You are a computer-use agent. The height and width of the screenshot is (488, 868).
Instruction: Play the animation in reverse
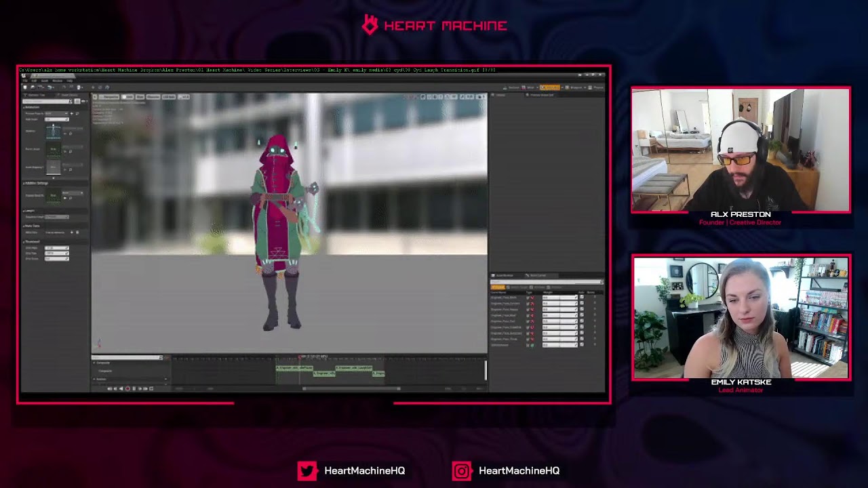pos(121,388)
